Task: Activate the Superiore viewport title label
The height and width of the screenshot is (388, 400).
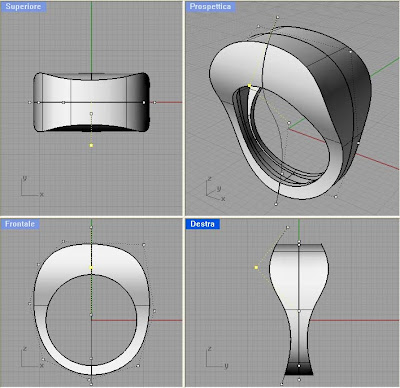Action: pyautogui.click(x=23, y=7)
